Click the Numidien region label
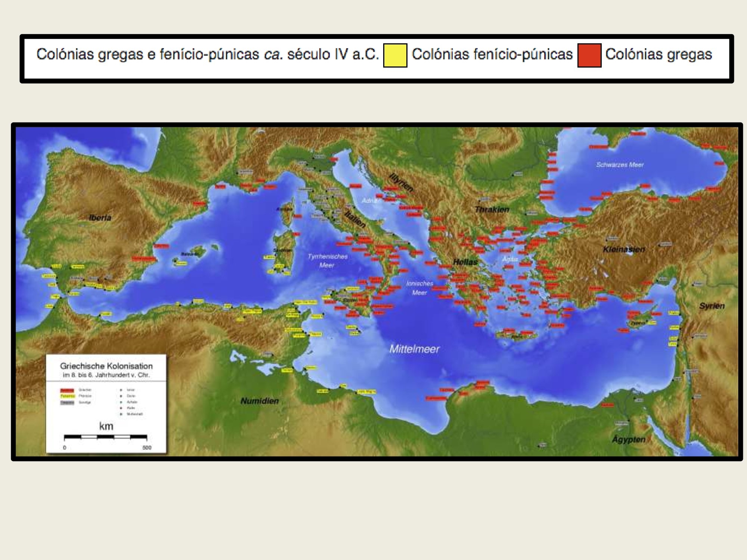747x560 pixels. pyautogui.click(x=260, y=401)
